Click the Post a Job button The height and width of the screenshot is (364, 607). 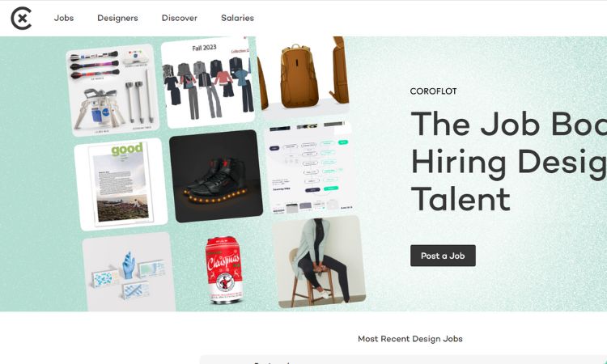click(443, 256)
